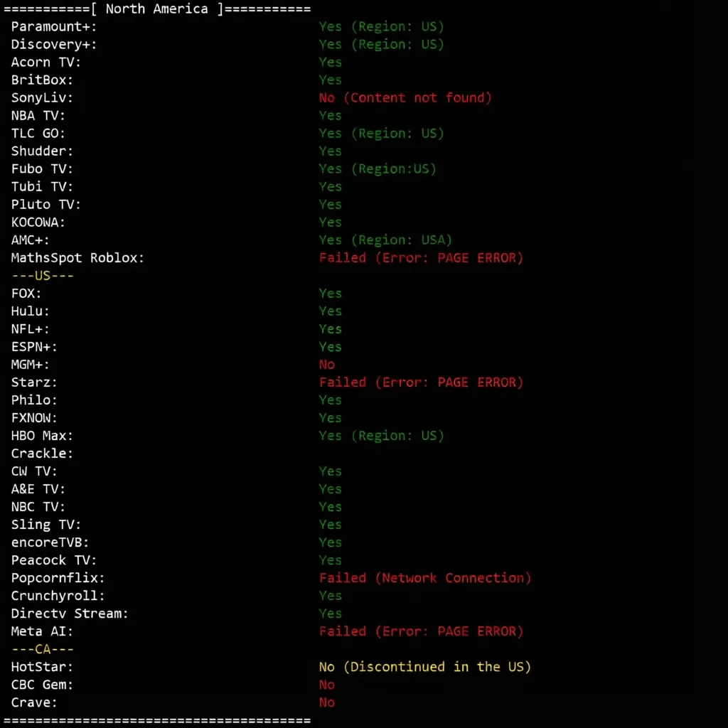Click the red 'No' result for CBC Gem
The height and width of the screenshot is (728, 728).
coord(327,685)
